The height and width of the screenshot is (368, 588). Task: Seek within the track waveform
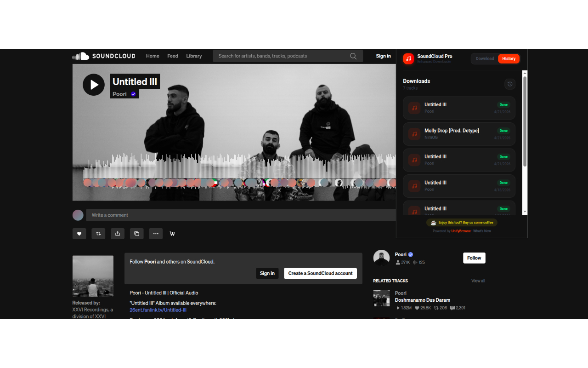click(239, 170)
